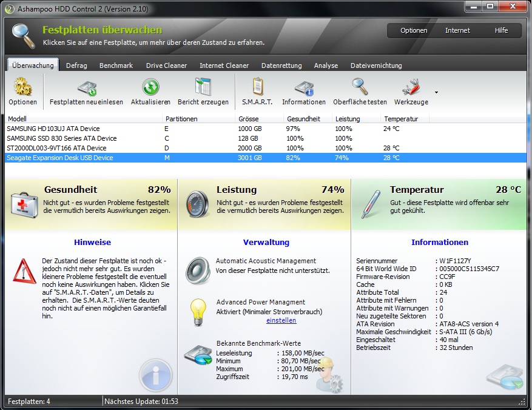Click the thermometer Temperatur icon
Image resolution: width=532 pixels, height=410 pixels.
tap(371, 204)
